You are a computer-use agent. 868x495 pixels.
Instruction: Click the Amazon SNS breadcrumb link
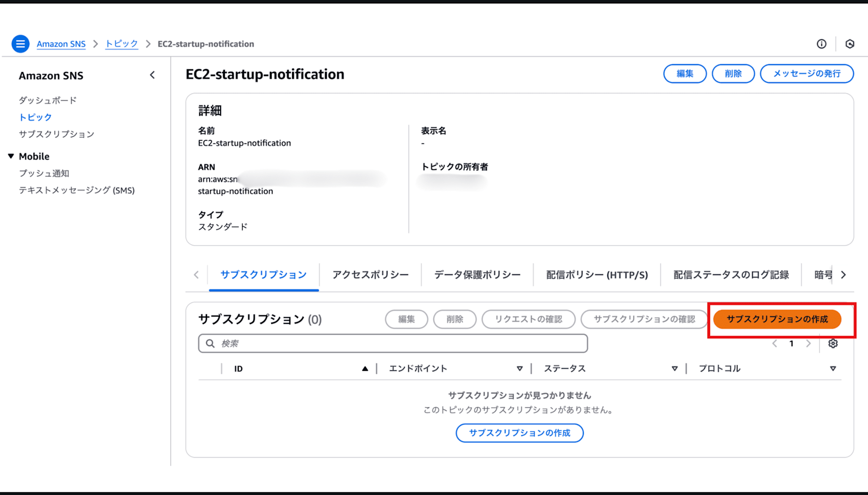61,44
